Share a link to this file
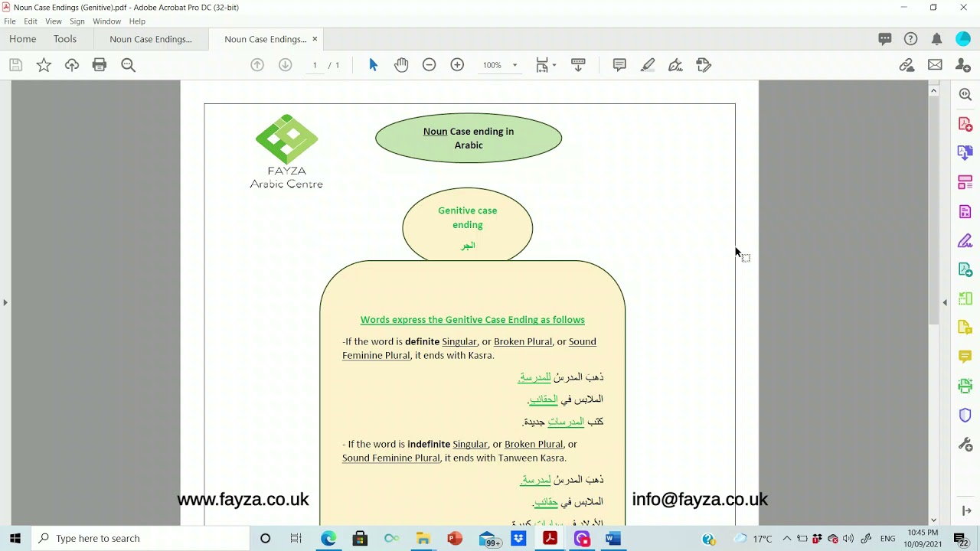The width and height of the screenshot is (980, 551). (907, 65)
